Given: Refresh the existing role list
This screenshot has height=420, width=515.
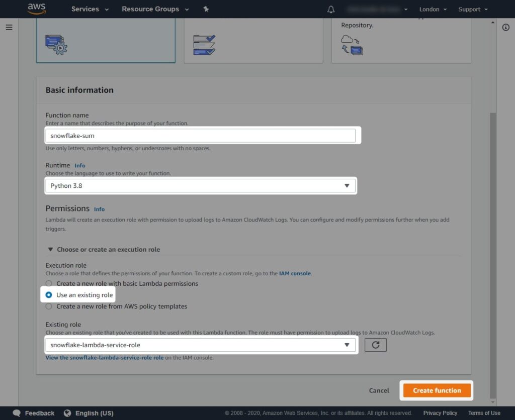Looking at the screenshot, I should tap(375, 345).
